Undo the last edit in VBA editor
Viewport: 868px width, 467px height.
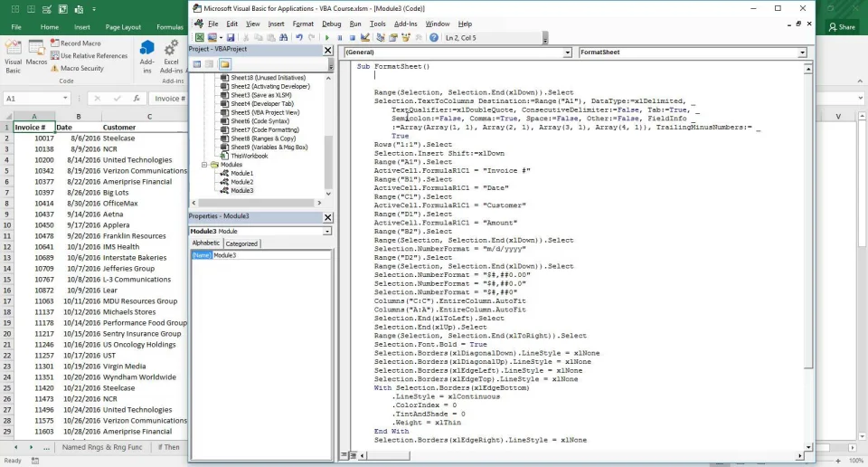pyautogui.click(x=299, y=38)
